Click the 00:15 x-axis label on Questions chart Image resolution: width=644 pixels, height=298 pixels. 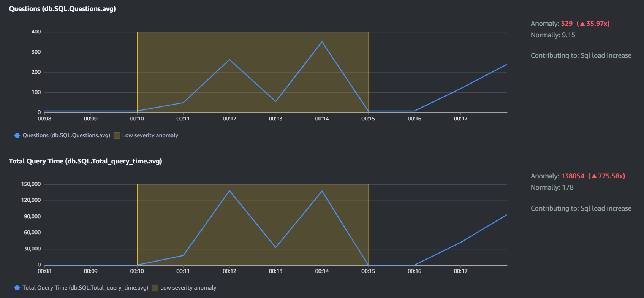pos(368,119)
